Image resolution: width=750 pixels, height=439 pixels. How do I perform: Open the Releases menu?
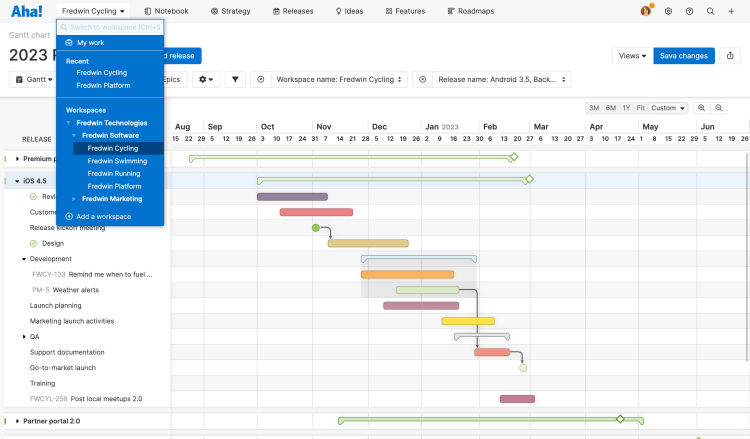pyautogui.click(x=293, y=11)
